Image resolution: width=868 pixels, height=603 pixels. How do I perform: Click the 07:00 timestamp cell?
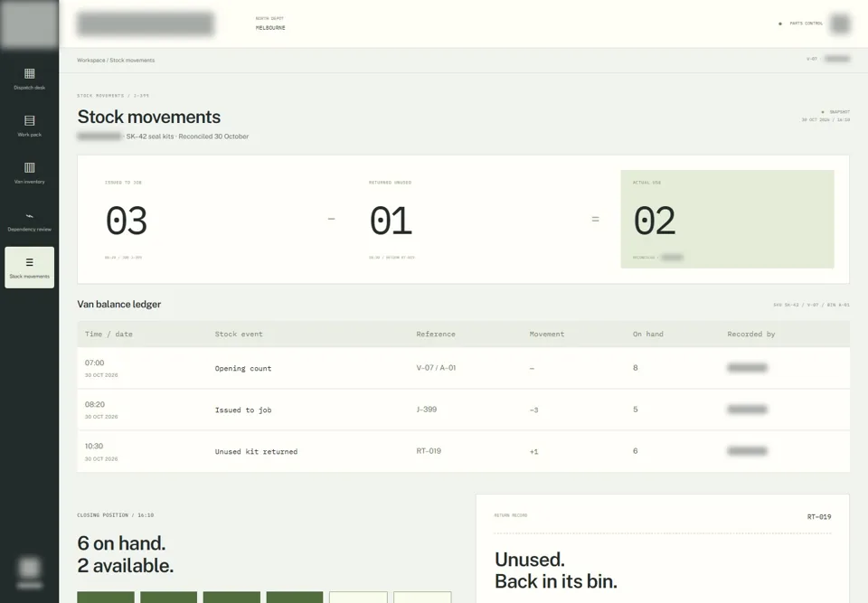click(x=95, y=363)
